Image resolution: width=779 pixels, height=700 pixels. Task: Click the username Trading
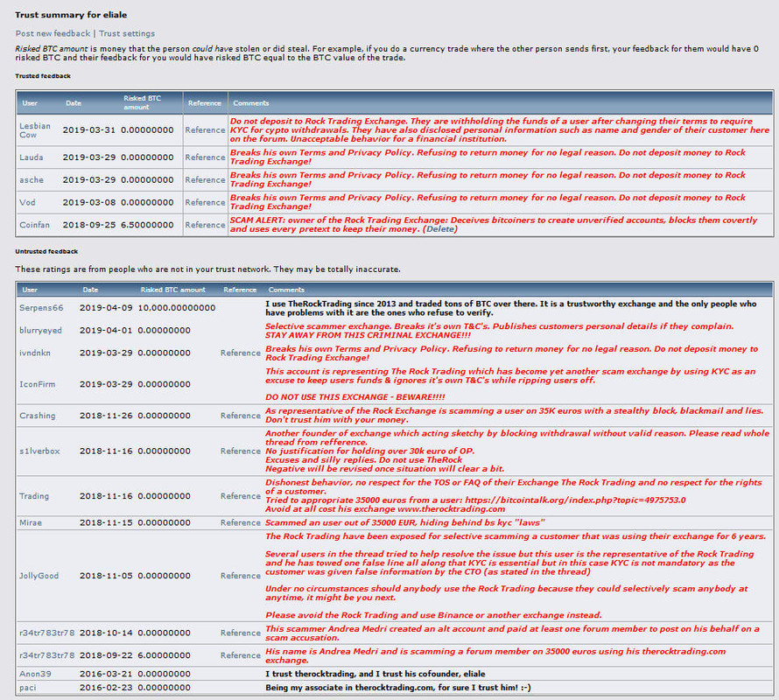point(34,496)
